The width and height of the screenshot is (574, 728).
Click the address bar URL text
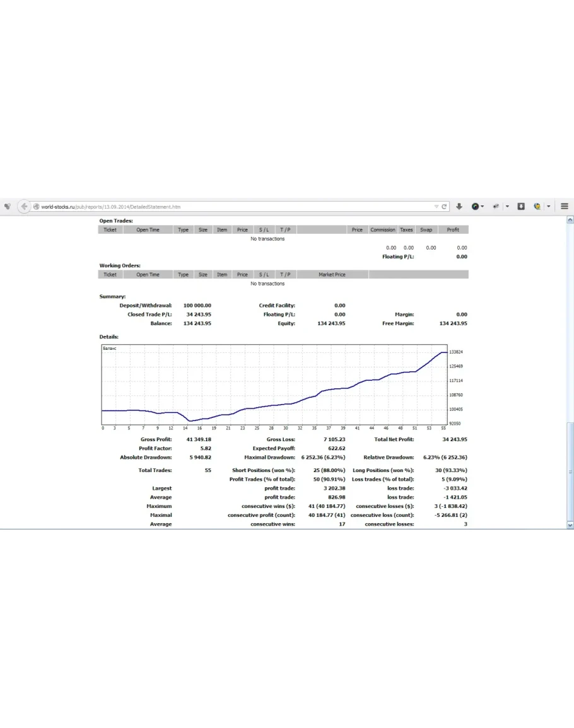pyautogui.click(x=111, y=207)
